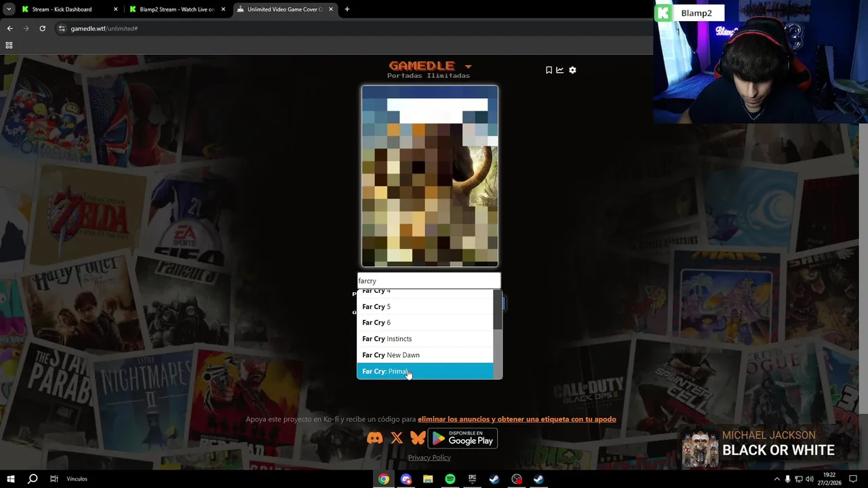Show hidden system tray icons
This screenshot has height=488, width=868.
[x=777, y=479]
